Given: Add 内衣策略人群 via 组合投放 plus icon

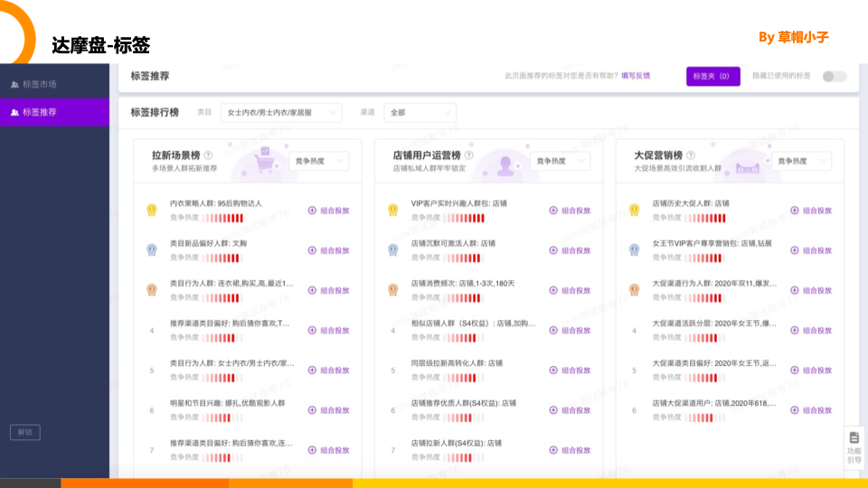Looking at the screenshot, I should tap(312, 211).
